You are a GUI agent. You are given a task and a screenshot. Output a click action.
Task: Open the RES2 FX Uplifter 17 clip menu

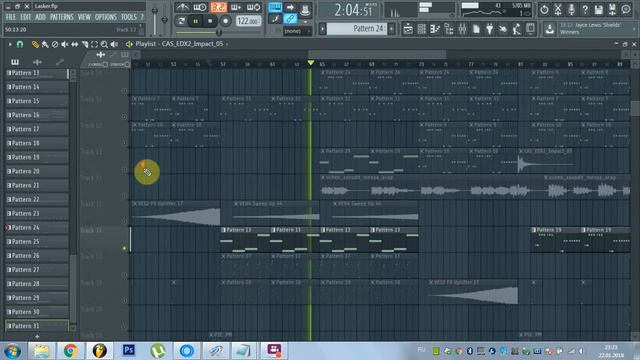pyautogui.click(x=135, y=204)
